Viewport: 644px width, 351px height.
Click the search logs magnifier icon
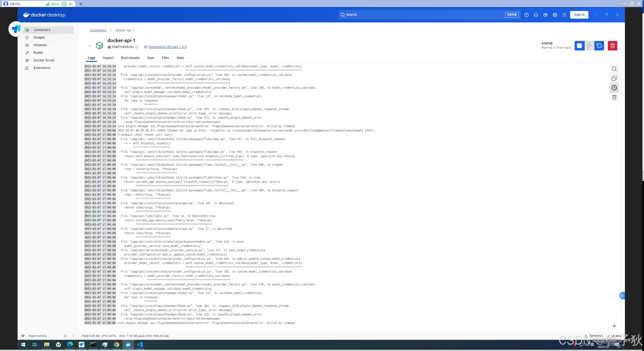614,69
